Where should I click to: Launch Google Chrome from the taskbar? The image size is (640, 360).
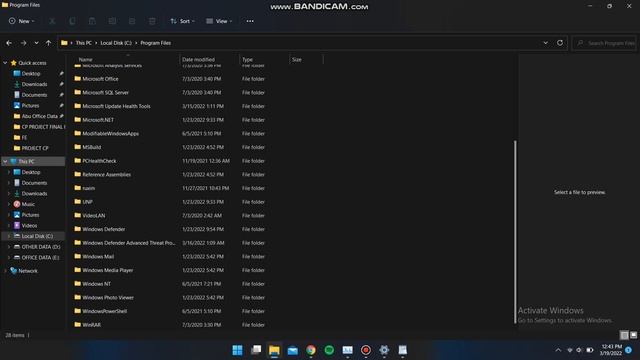coord(311,350)
